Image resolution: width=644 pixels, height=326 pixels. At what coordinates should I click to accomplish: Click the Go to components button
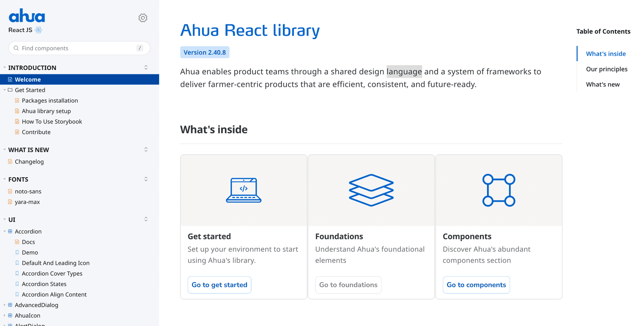tap(476, 285)
